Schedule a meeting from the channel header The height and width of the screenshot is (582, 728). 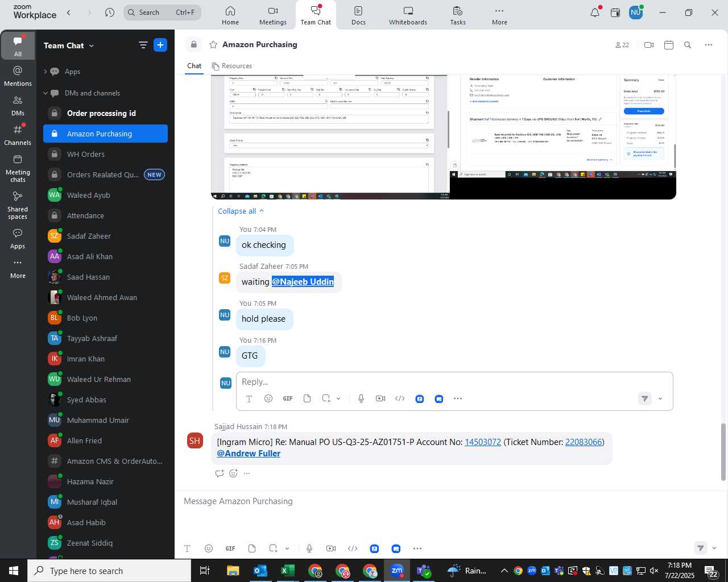coord(669,45)
